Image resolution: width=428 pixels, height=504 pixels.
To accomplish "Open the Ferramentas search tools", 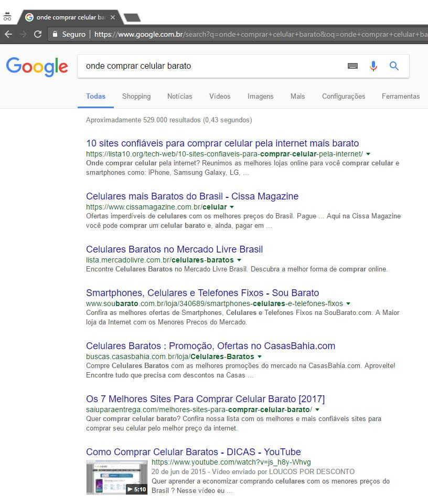I will [401, 97].
